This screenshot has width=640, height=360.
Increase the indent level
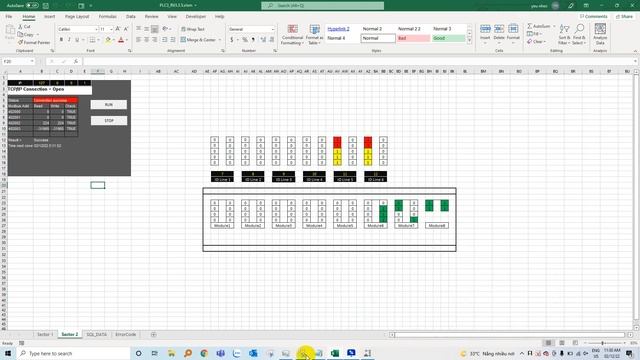click(173, 40)
